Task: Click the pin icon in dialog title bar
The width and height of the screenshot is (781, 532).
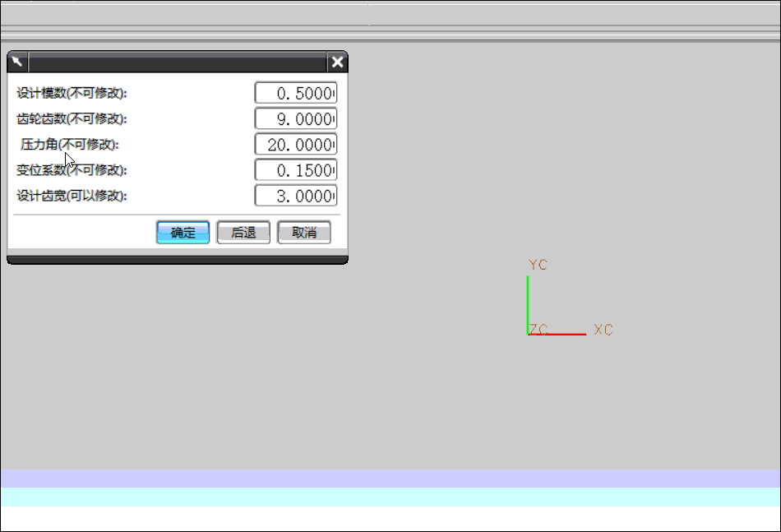Action: tap(17, 62)
